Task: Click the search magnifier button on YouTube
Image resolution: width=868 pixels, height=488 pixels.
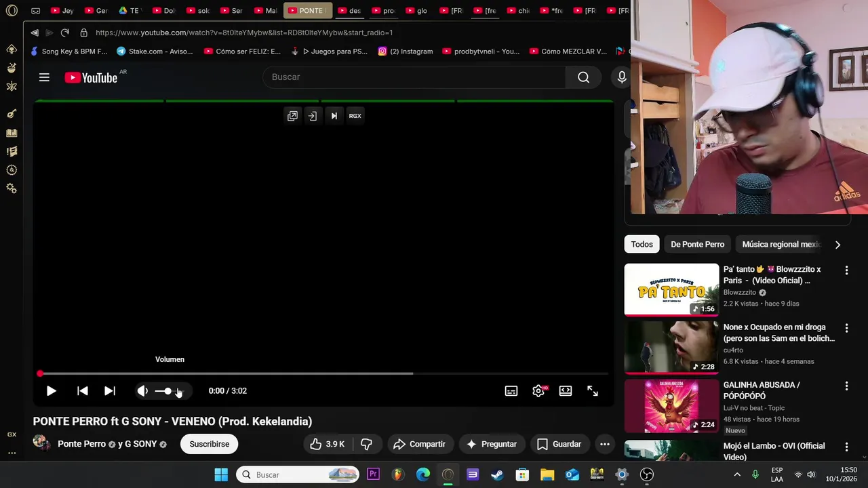Action: point(583,77)
